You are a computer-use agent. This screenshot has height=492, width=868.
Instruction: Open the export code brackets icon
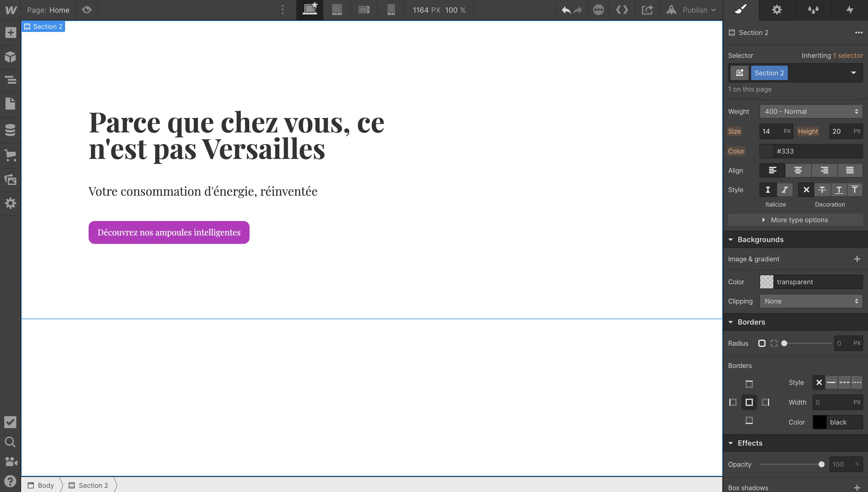pos(622,10)
